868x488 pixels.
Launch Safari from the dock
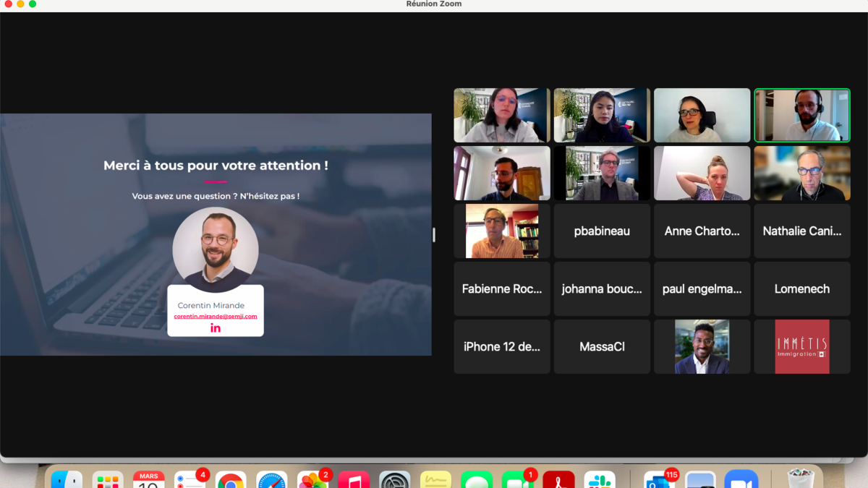(272, 481)
